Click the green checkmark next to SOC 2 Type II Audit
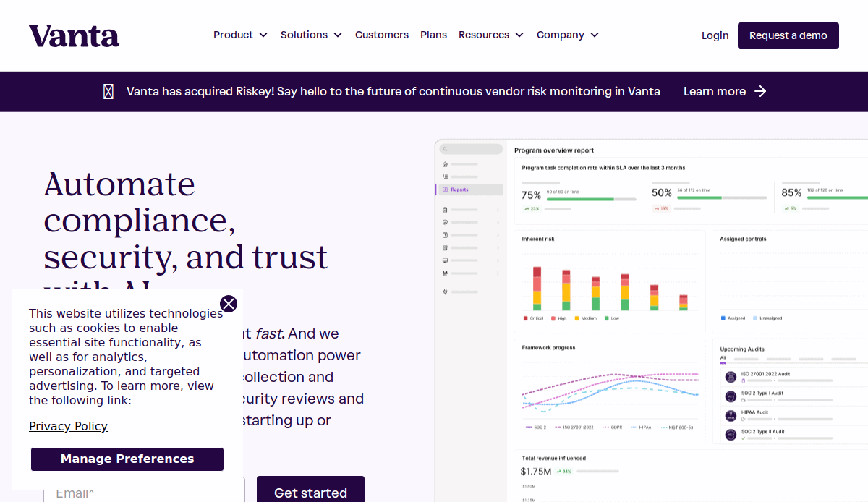The height and width of the screenshot is (502, 868). [744, 438]
